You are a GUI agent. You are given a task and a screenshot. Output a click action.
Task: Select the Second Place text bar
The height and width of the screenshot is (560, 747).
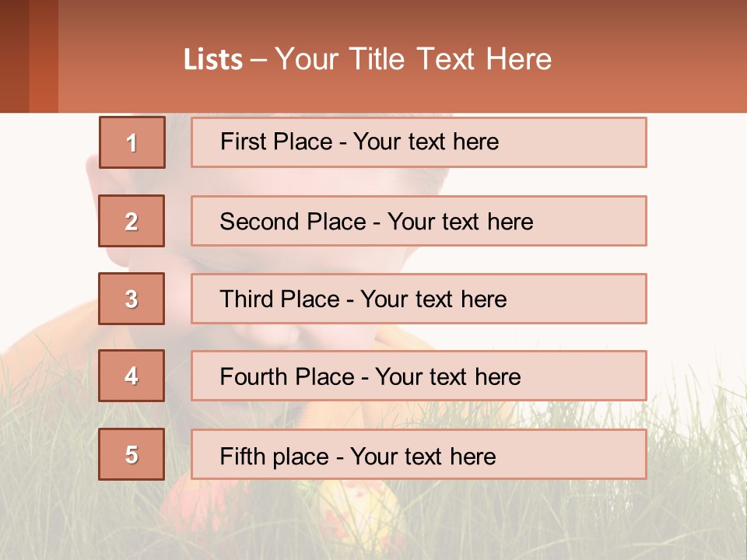(x=419, y=221)
